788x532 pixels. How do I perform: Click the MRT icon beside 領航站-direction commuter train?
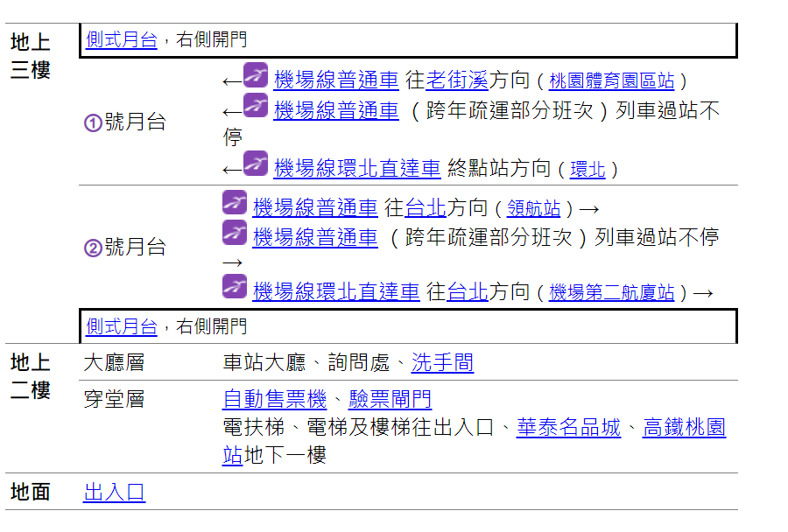coord(235,203)
